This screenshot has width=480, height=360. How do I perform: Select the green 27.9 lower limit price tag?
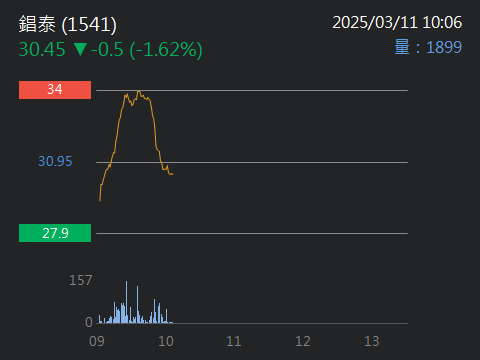(55, 233)
